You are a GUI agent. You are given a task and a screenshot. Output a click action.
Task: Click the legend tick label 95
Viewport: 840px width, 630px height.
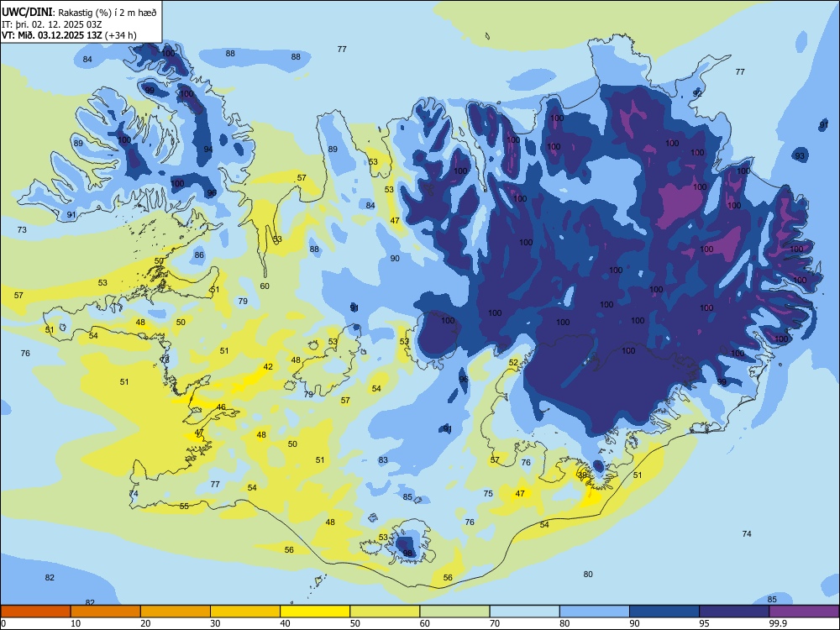coord(704,623)
